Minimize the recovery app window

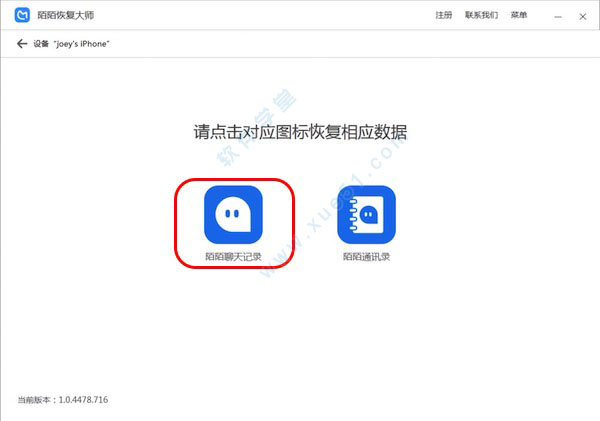click(x=552, y=16)
